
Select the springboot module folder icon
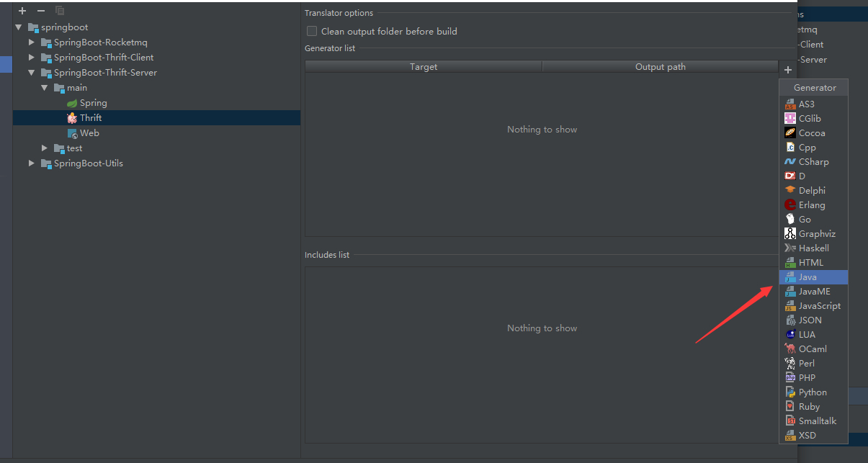pyautogui.click(x=33, y=27)
